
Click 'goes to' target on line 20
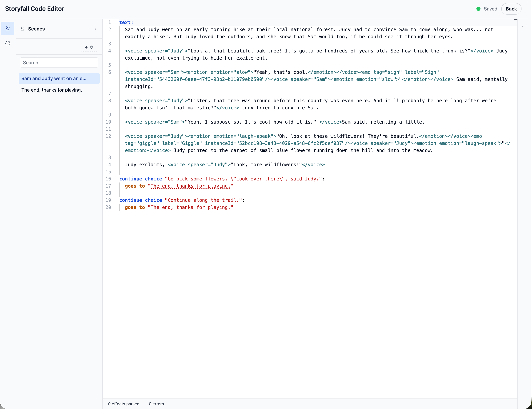(190, 207)
